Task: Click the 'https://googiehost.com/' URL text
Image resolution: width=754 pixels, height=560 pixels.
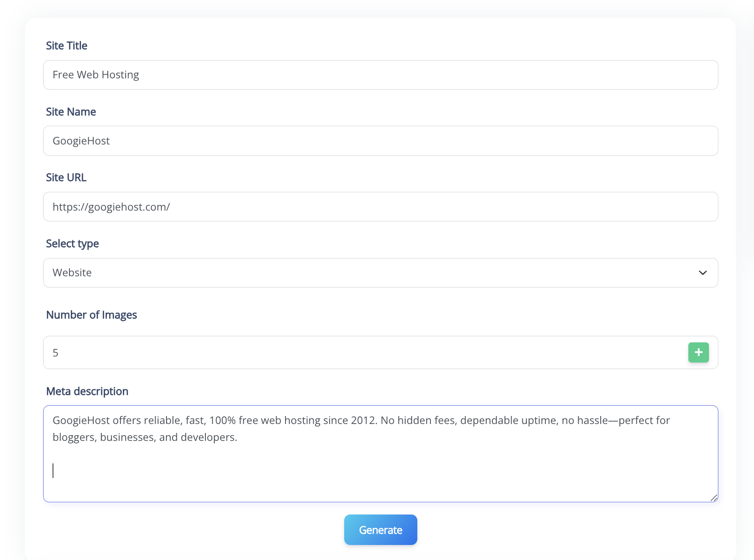Action: point(111,207)
